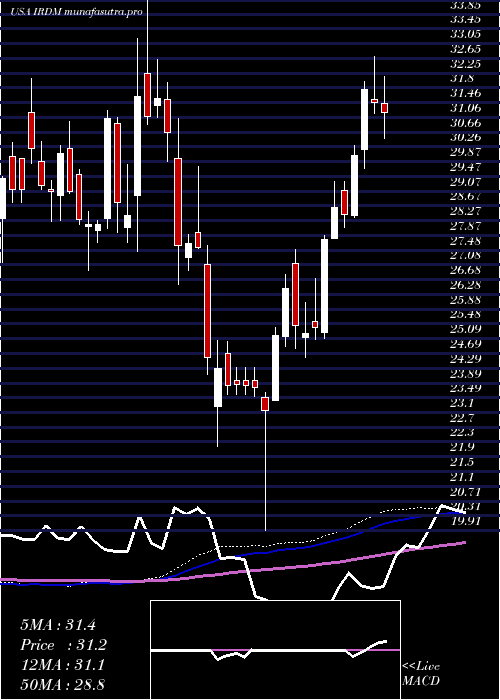Click the <<Live MACD label

pos(421,674)
